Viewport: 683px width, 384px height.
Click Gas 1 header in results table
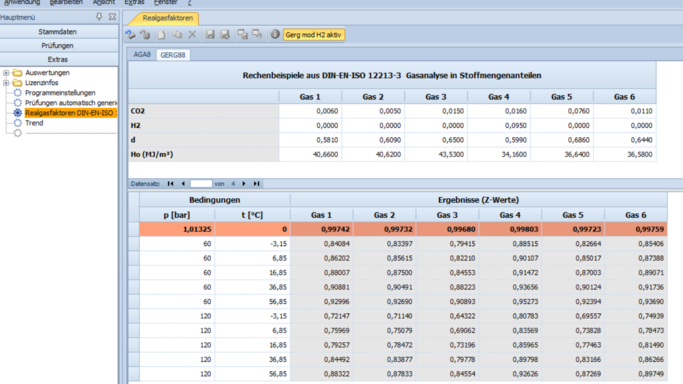click(321, 215)
